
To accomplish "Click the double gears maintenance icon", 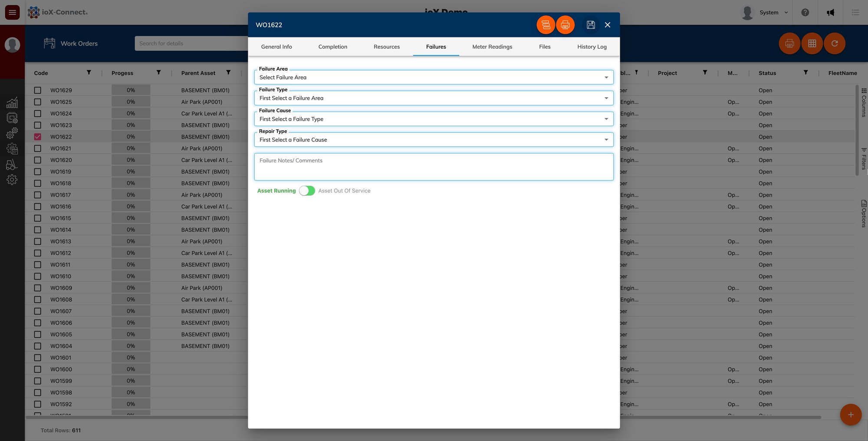I will pyautogui.click(x=12, y=133).
